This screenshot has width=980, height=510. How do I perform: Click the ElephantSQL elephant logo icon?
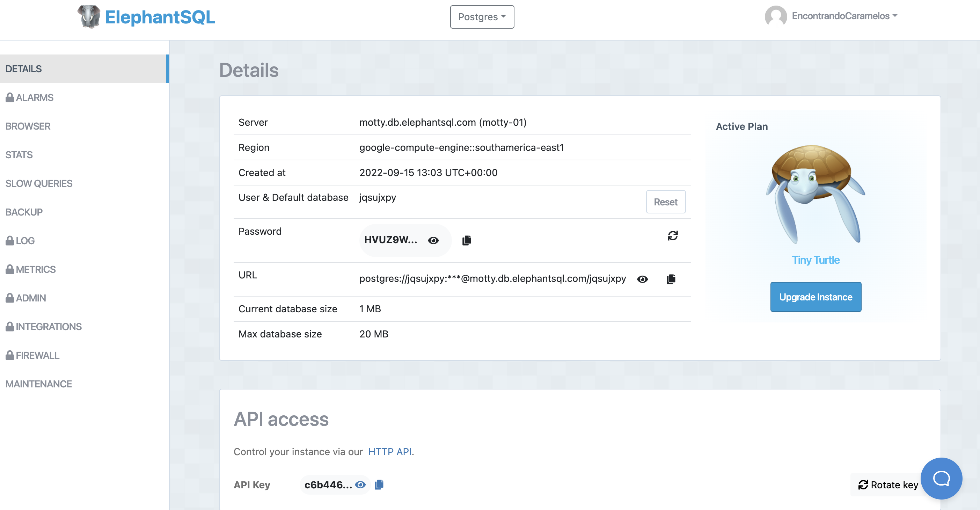point(89,17)
